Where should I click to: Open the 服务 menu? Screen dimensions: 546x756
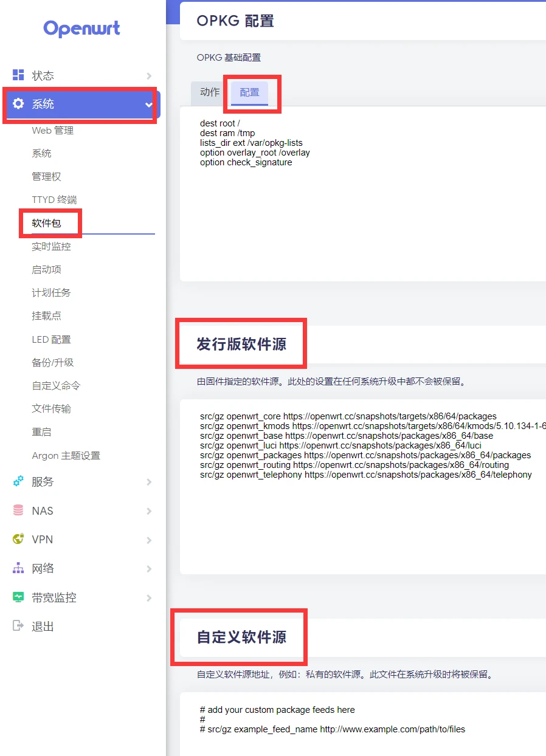pyautogui.click(x=83, y=482)
